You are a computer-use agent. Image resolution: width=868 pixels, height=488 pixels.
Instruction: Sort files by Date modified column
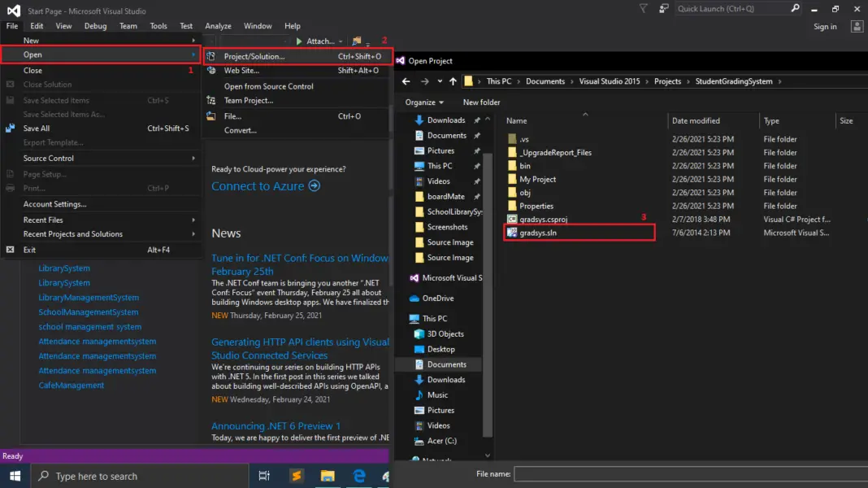click(x=695, y=121)
